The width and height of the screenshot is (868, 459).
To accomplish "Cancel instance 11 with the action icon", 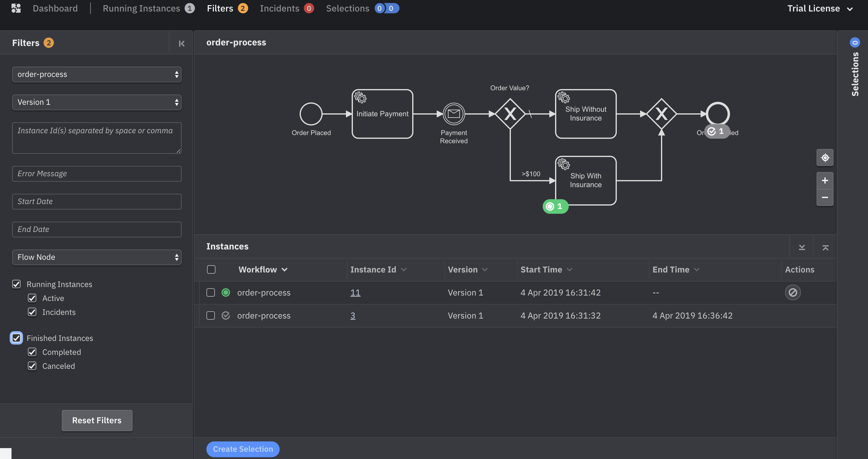I will point(793,292).
